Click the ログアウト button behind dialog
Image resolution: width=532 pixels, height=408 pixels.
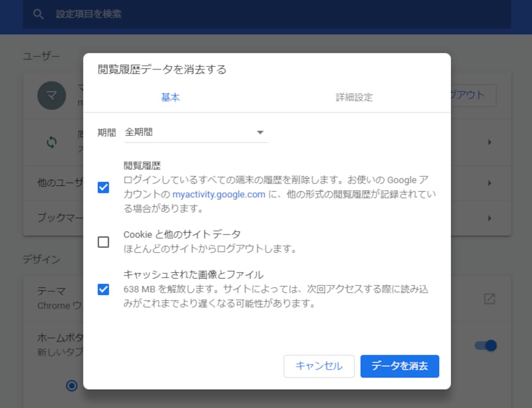473,95
